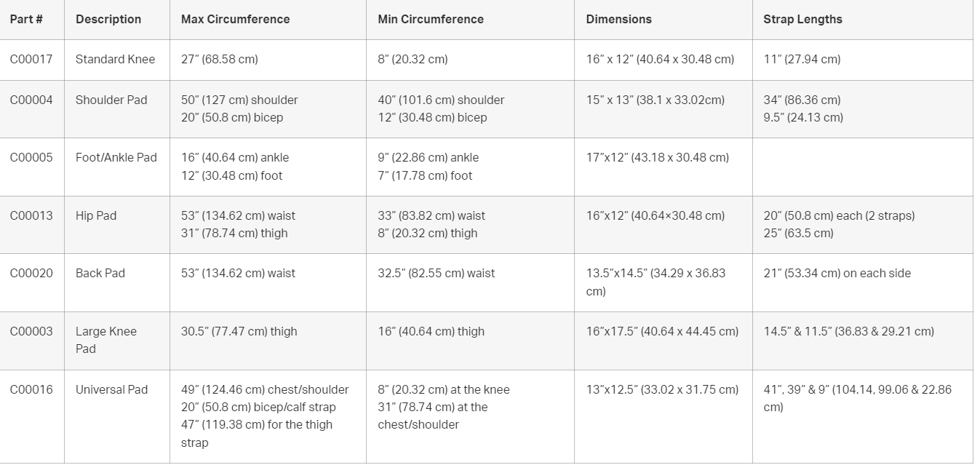The image size is (980, 465).
Task: Select Hip Pad max circumference 53" waist
Action: tap(238, 215)
